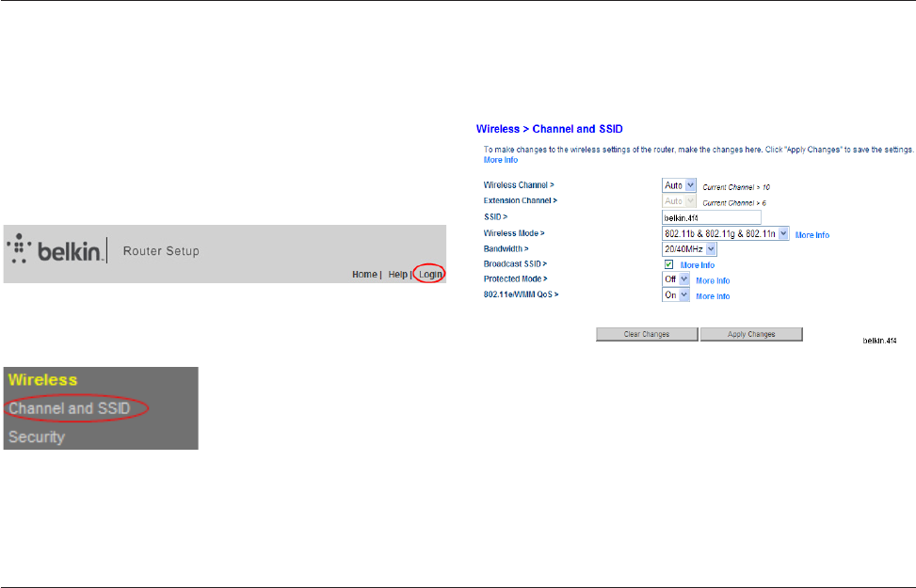Screen dimensions: 916x588
Task: Click the Extension Channel label
Action: [520, 200]
